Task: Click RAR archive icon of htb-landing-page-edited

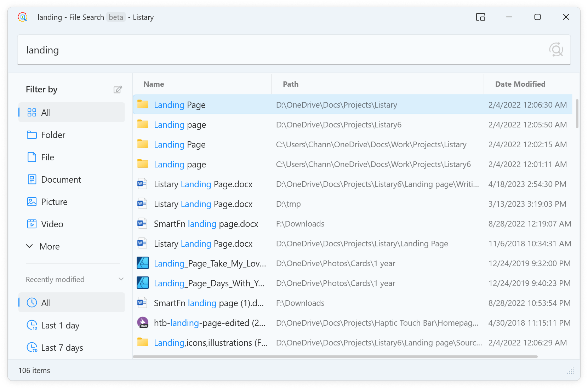Action: point(143,322)
